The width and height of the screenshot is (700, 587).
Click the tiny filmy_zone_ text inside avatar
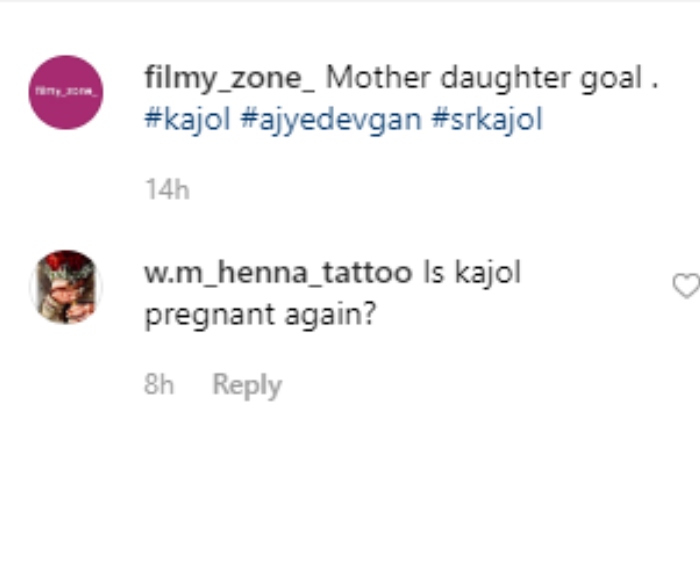(x=65, y=92)
